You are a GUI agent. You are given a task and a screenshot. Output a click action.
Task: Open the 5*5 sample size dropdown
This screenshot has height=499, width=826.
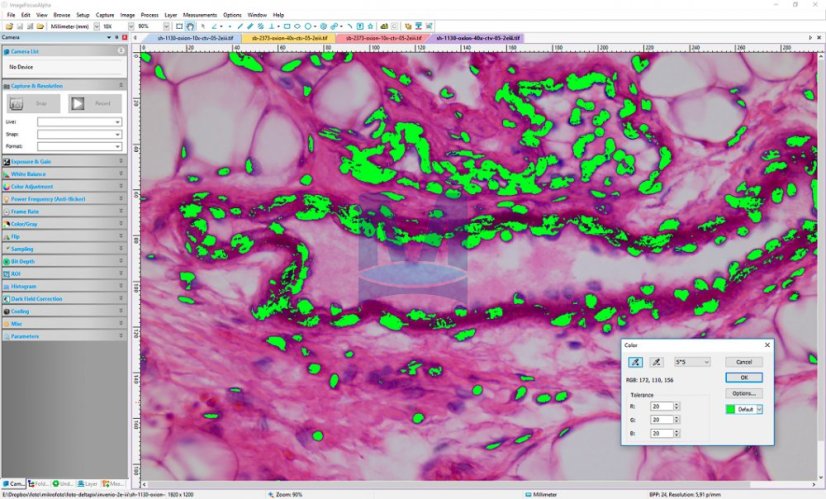tap(692, 362)
